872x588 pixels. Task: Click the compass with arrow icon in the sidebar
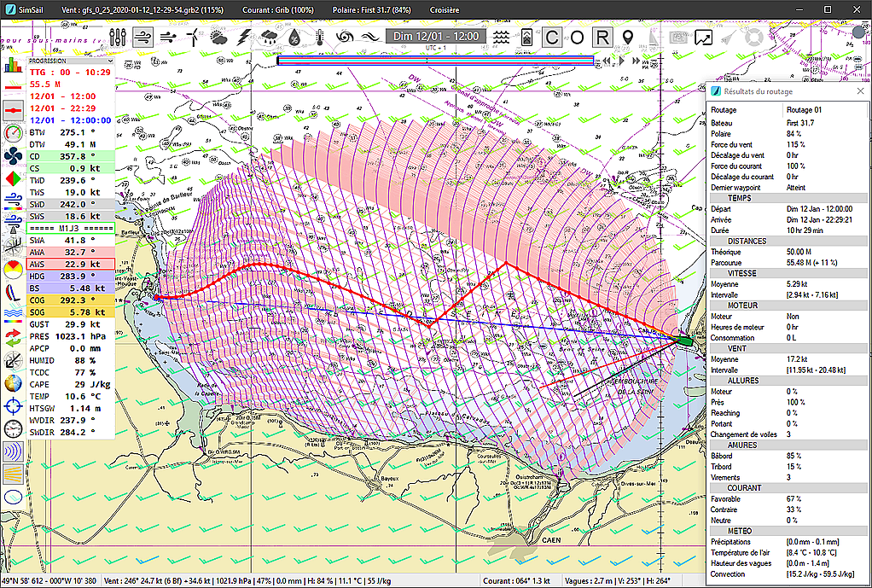click(13, 362)
